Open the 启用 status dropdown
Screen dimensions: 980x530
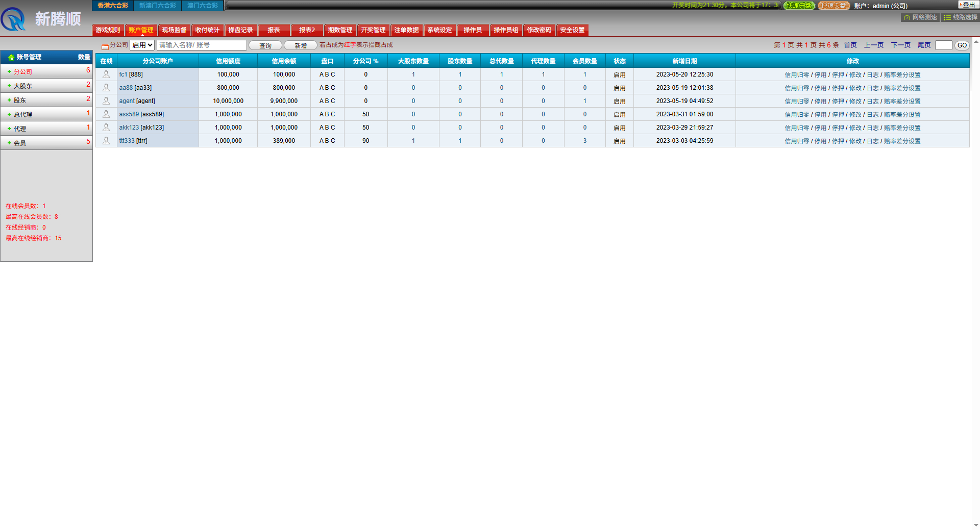142,45
